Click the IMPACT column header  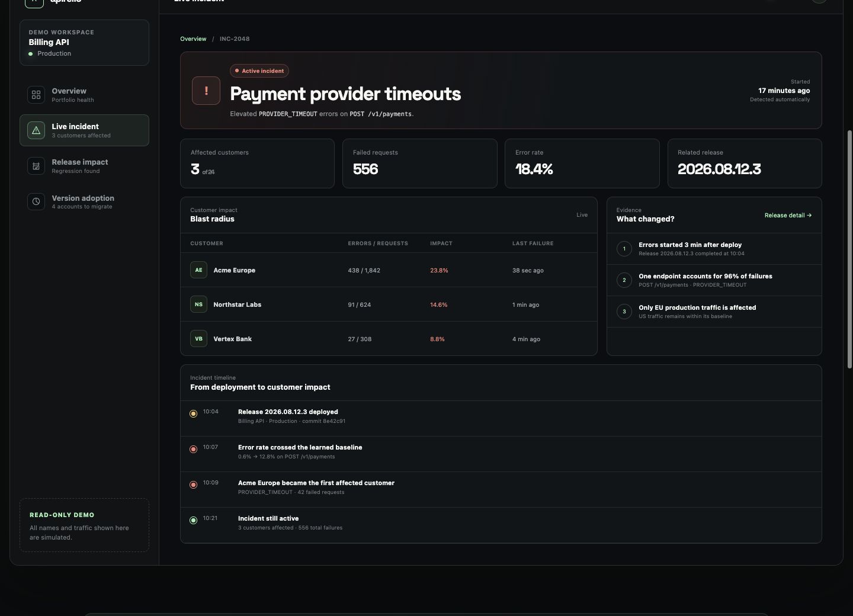(x=441, y=243)
